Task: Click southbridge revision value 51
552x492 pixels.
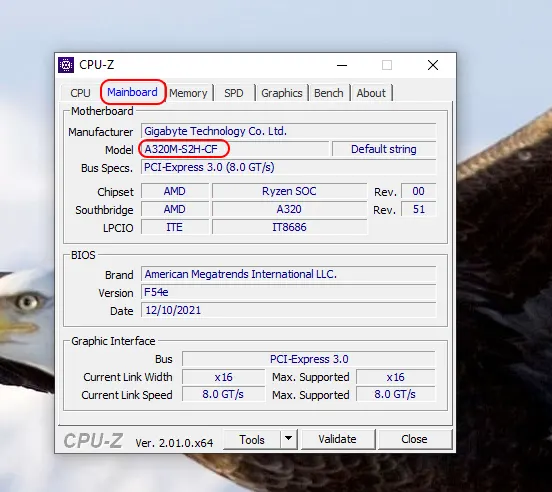Action: [418, 209]
